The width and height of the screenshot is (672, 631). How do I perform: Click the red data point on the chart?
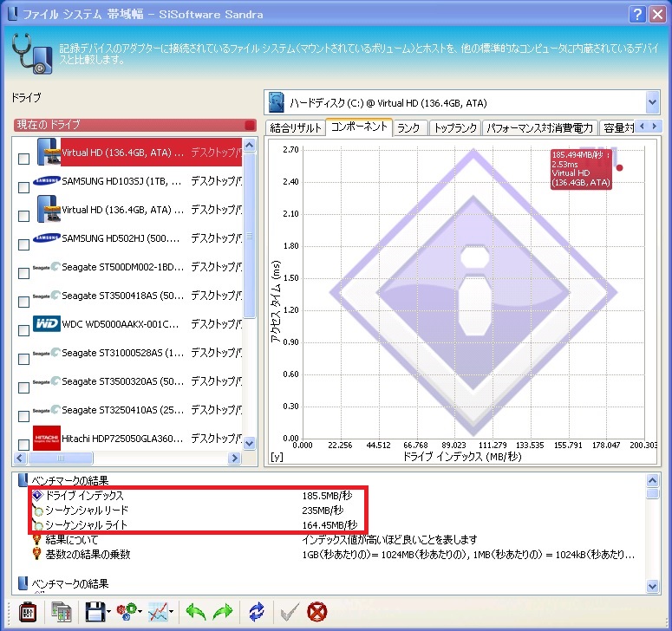619,167
